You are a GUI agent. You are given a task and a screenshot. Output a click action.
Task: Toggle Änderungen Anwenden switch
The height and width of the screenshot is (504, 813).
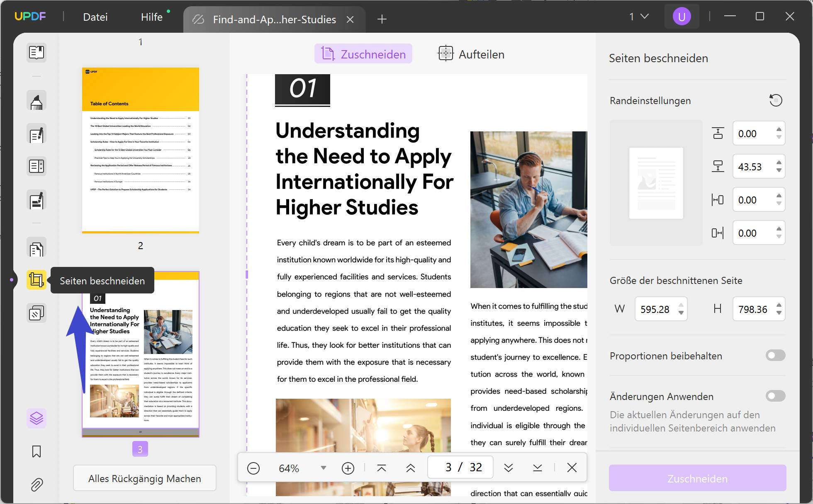click(775, 396)
